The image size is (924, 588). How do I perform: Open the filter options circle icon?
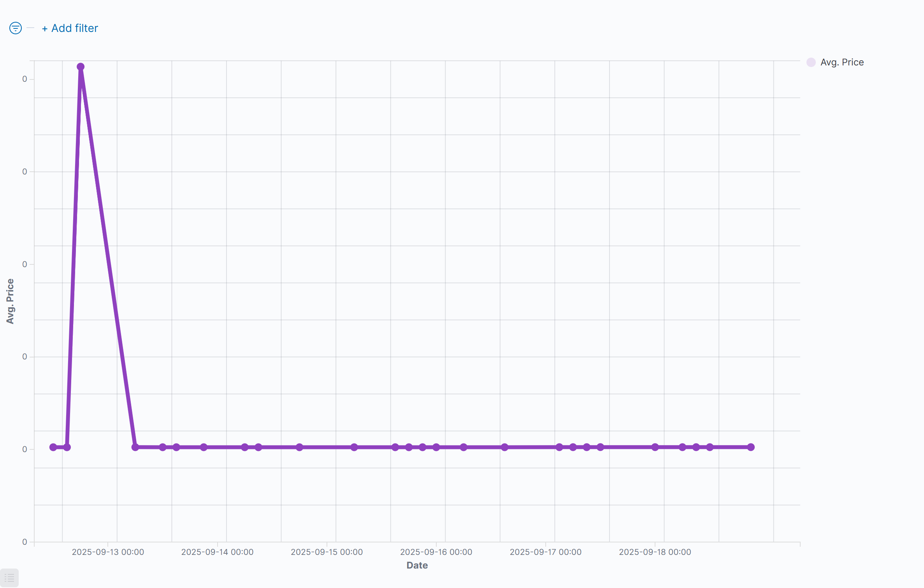16,28
